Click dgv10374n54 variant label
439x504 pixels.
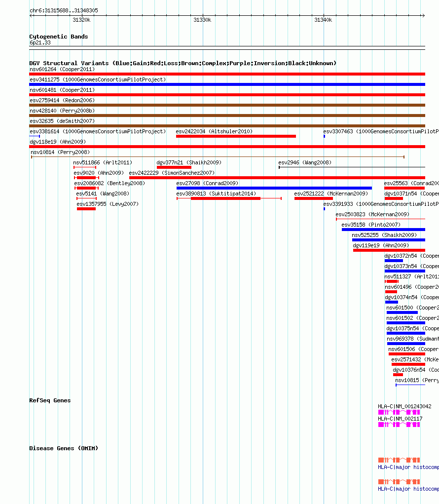click(412, 297)
